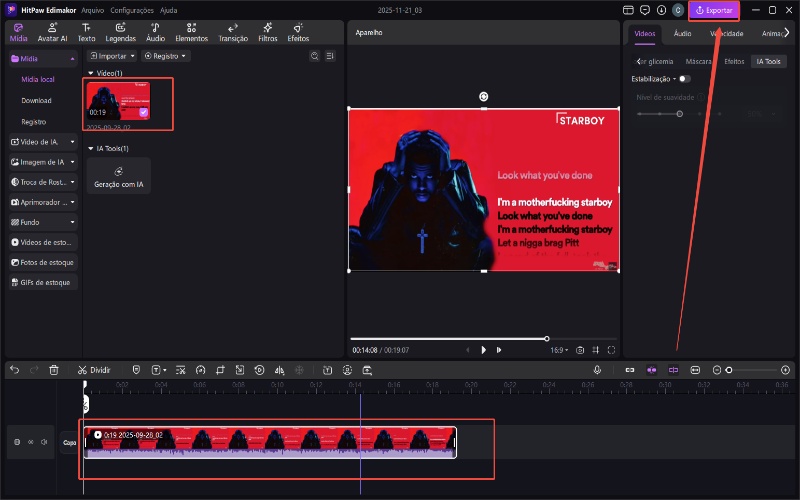Toggle the track visibility eye icon
The height and width of the screenshot is (500, 800).
click(30, 441)
